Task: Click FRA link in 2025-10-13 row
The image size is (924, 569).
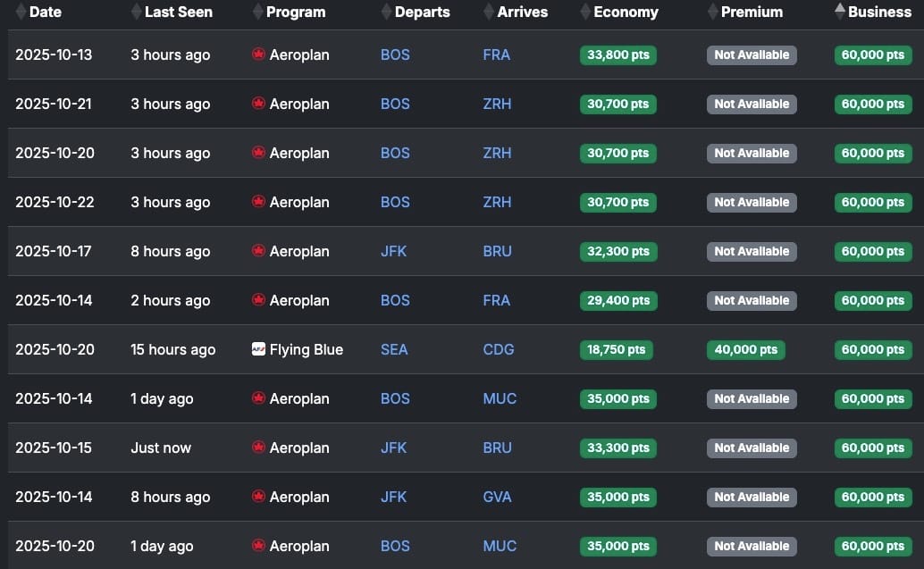Action: coord(497,54)
